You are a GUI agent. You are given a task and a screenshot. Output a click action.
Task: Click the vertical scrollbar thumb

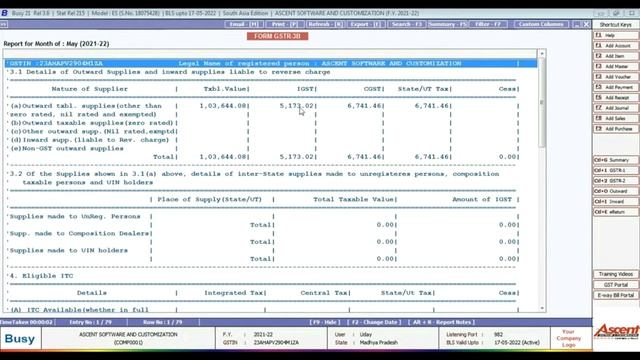542,103
